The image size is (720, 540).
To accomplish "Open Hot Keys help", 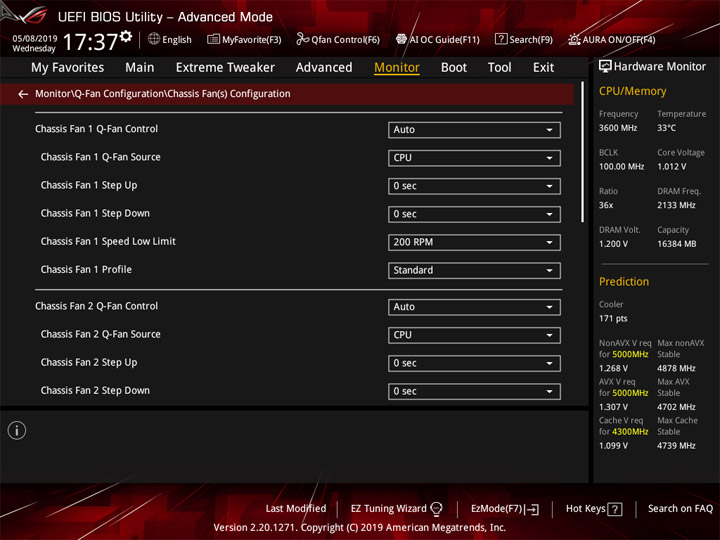I will [594, 509].
